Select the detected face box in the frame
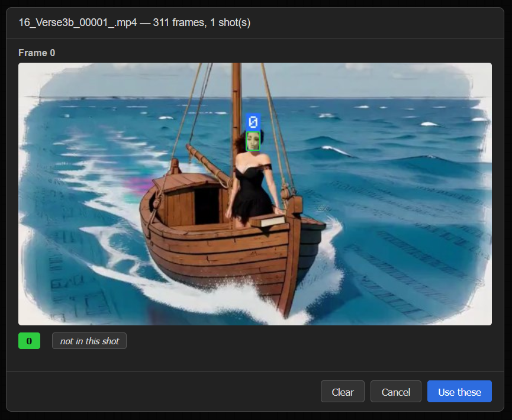Screen dimensions: 512x420 pyautogui.click(x=253, y=141)
